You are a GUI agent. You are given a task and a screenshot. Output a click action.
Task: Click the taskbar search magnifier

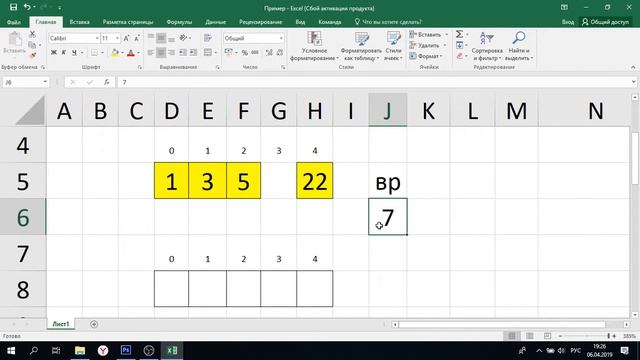(34, 350)
